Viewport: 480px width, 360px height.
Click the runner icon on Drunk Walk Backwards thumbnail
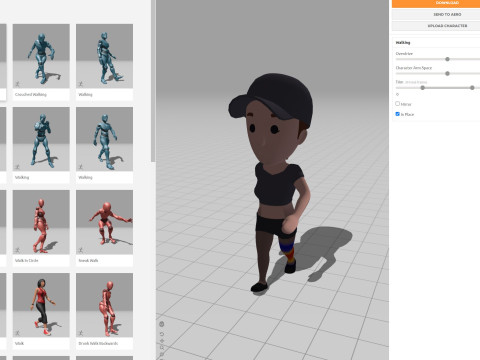[81, 333]
